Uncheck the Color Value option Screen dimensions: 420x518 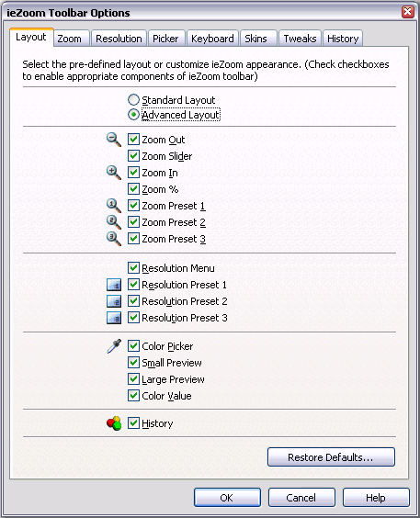(133, 395)
